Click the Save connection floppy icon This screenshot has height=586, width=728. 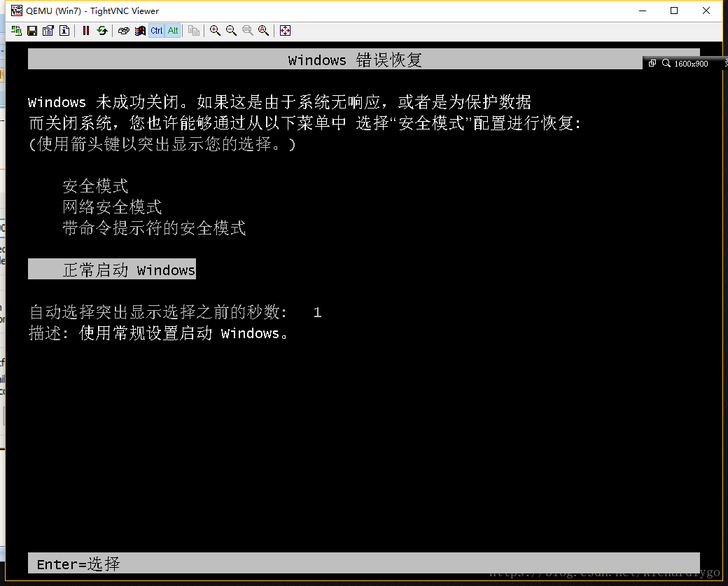pyautogui.click(x=32, y=31)
